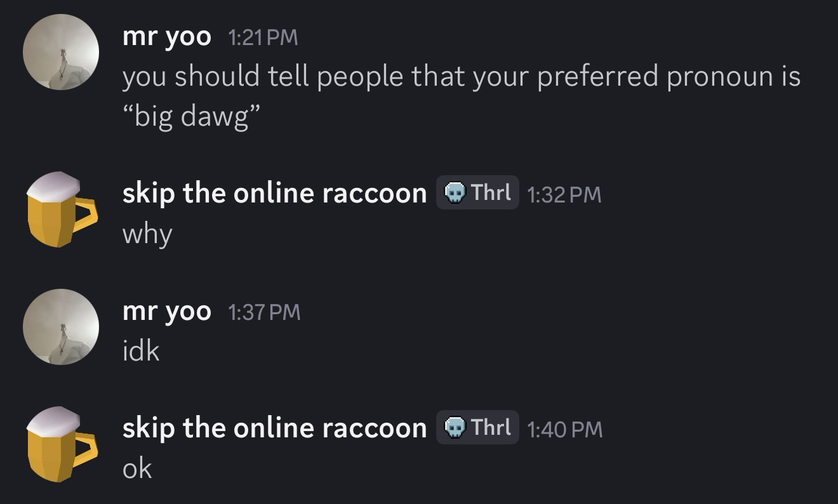838x504 pixels.
Task: Select the "idk" message
Action: click(140, 350)
